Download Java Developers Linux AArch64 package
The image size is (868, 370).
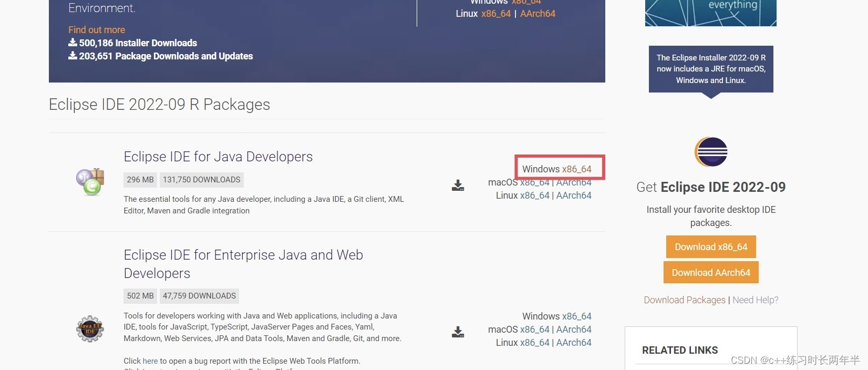[574, 196]
